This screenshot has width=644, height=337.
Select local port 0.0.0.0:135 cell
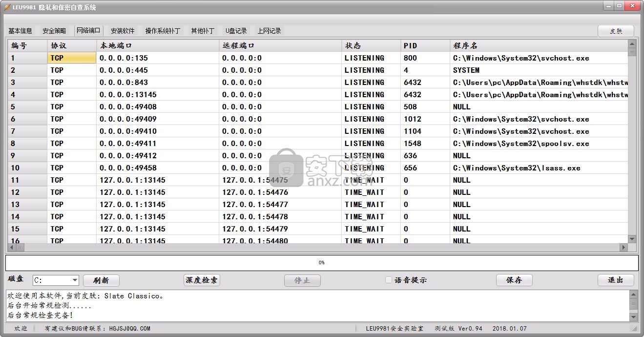[x=158, y=58]
